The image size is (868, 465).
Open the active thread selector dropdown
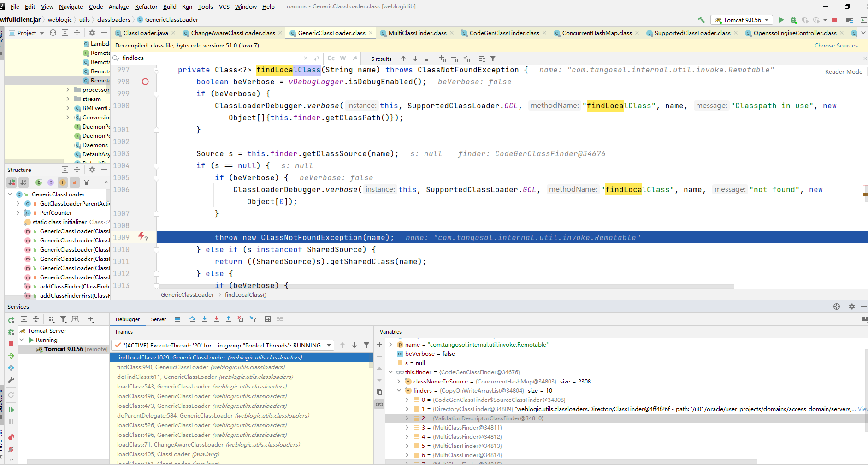pyautogui.click(x=223, y=345)
